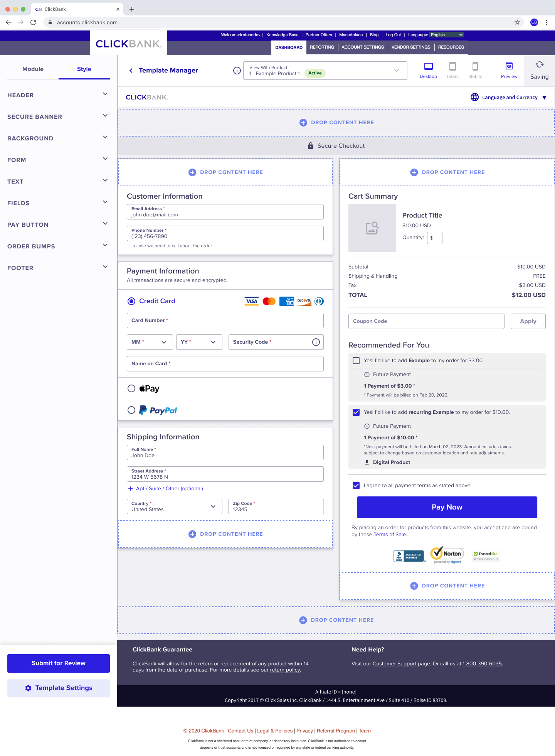Viewport: 555px width, 756px height.
Task: Click the Card Number field
Action: [x=225, y=321]
